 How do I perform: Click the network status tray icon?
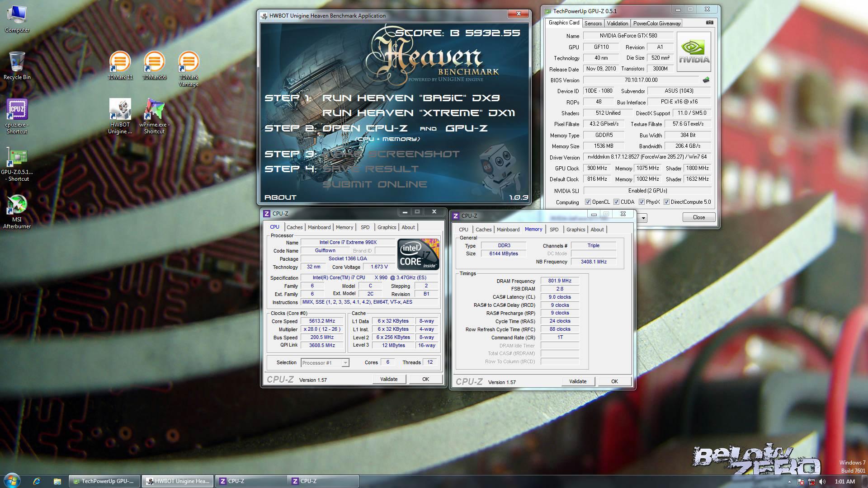point(811,482)
